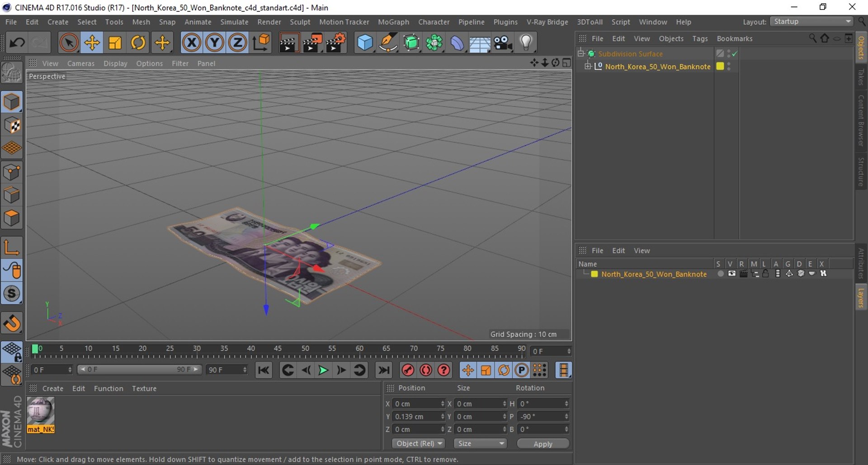Click the Position X input field
This screenshot has width=868, height=465.
click(x=419, y=403)
